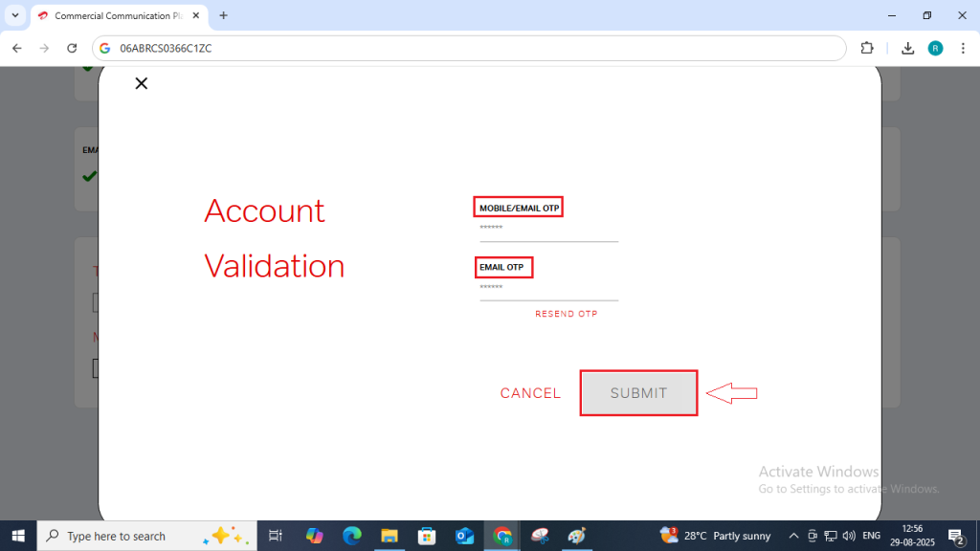Select the Commercial Communication tab

coord(119,15)
